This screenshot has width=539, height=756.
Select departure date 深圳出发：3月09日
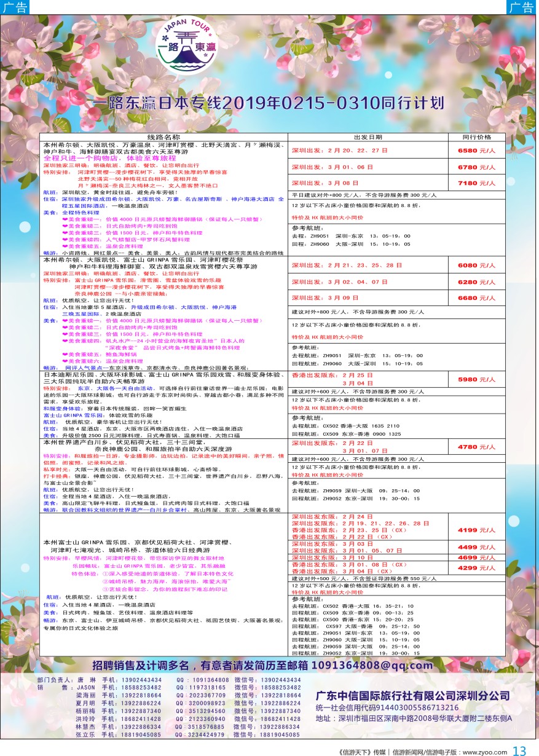325,297
